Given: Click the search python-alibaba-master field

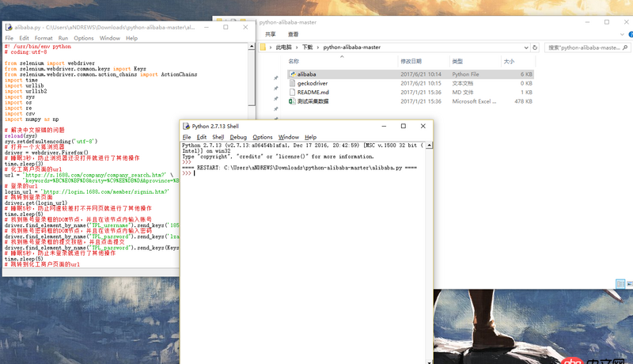Looking at the screenshot, I should pyautogui.click(x=586, y=47).
